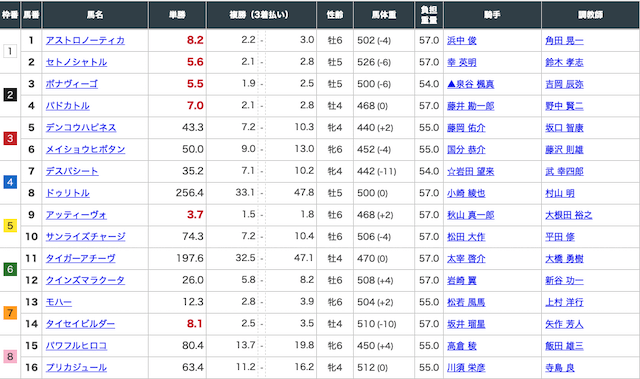Open jockey link 国分 恭介

[x=466, y=149]
